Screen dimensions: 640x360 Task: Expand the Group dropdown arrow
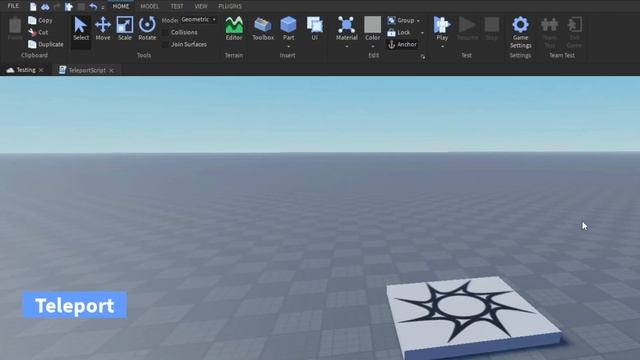pyautogui.click(x=418, y=20)
